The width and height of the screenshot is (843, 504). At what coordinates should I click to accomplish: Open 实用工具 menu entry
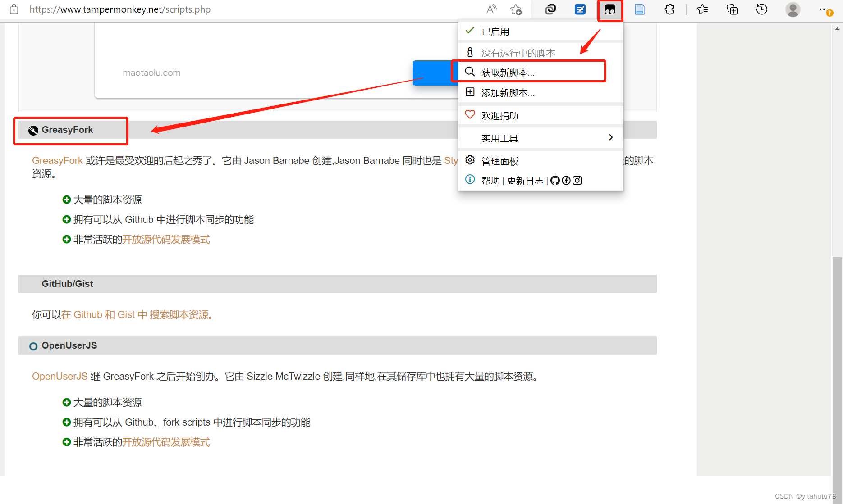541,138
